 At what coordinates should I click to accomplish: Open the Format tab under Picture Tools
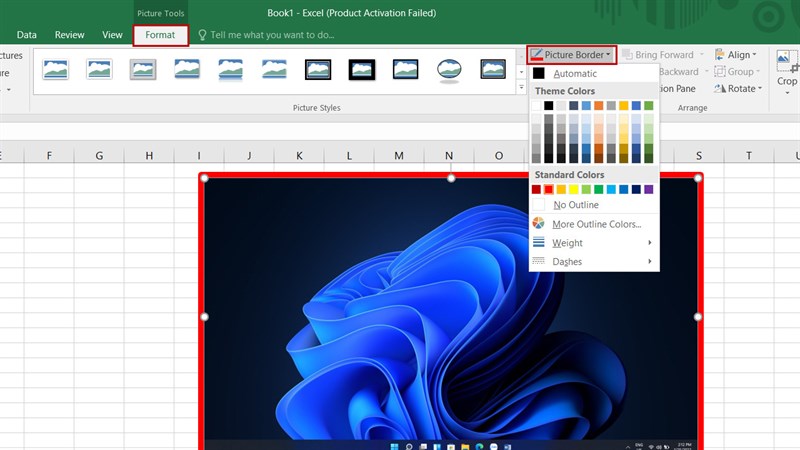click(x=160, y=35)
